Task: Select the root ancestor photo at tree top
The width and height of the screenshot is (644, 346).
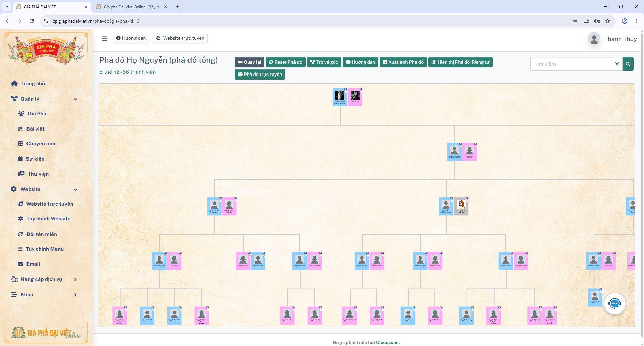Action: pos(340,96)
